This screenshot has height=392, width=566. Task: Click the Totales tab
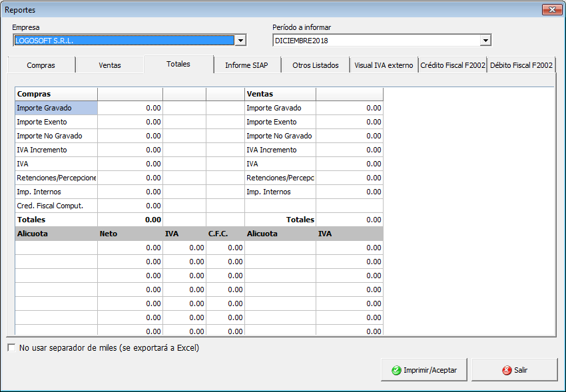click(178, 64)
